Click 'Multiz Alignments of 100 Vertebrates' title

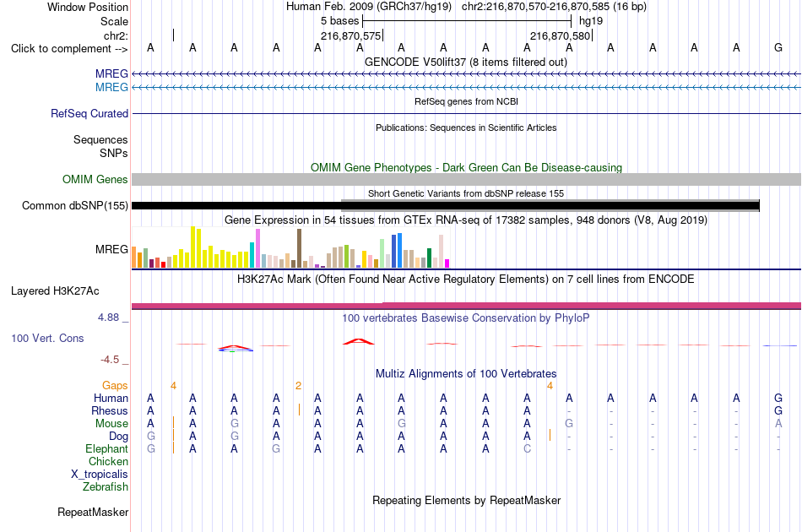click(x=466, y=373)
